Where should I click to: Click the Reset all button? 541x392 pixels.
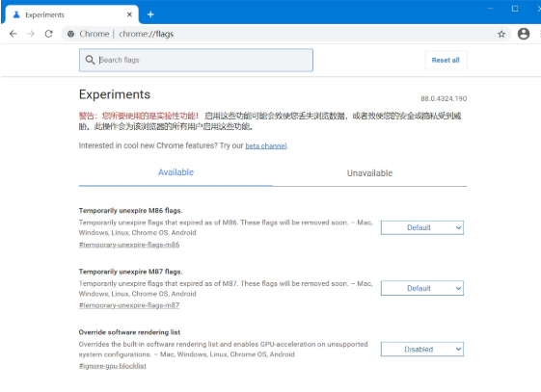click(x=446, y=61)
